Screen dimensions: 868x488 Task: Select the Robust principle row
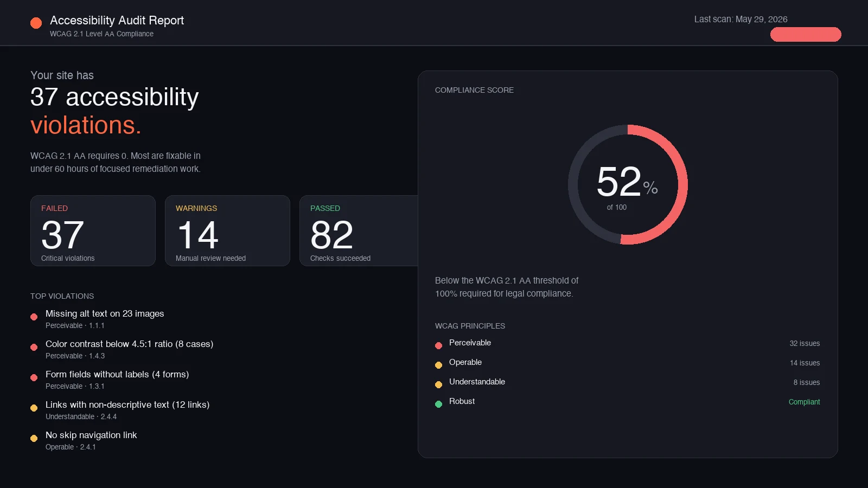(628, 402)
